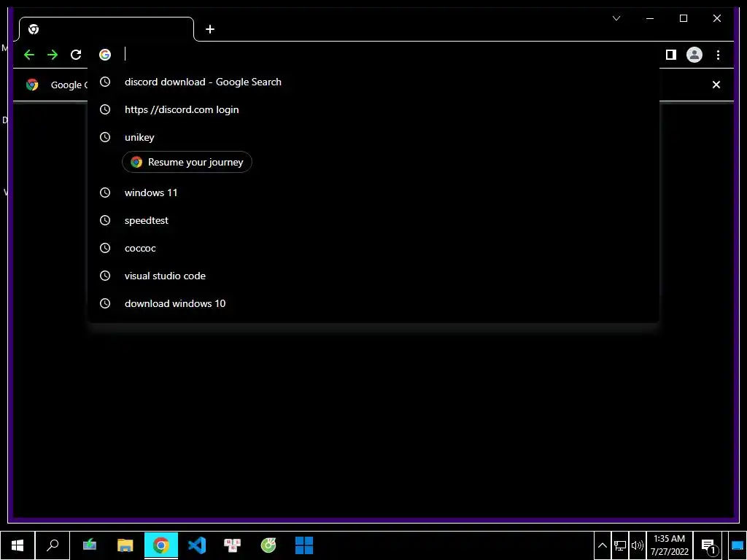Reload the current page
The width and height of the screenshot is (747, 560).
(x=76, y=55)
